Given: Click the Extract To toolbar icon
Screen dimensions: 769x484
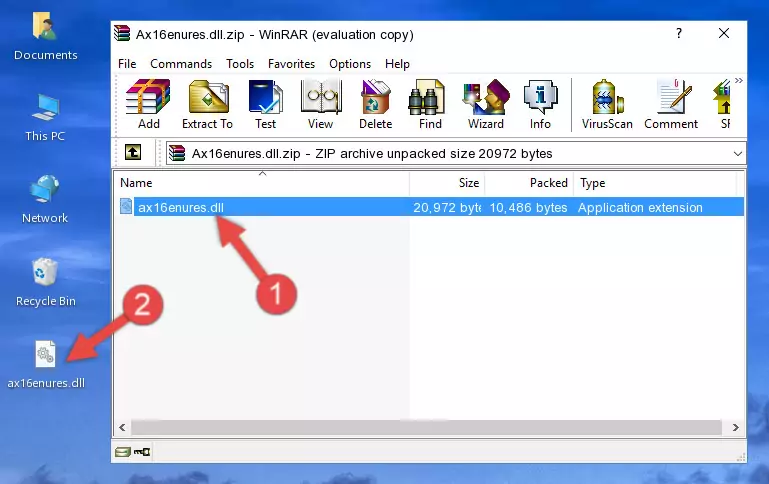Looking at the screenshot, I should click(207, 104).
